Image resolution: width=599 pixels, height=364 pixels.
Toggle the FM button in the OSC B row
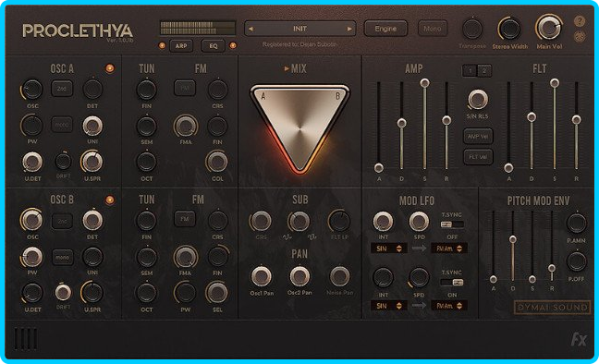[x=185, y=219]
